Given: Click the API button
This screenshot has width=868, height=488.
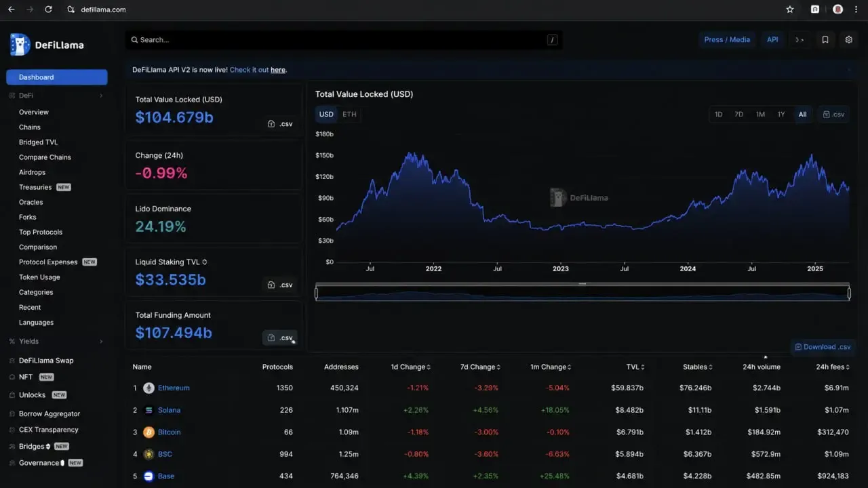Looking at the screenshot, I should coord(772,40).
